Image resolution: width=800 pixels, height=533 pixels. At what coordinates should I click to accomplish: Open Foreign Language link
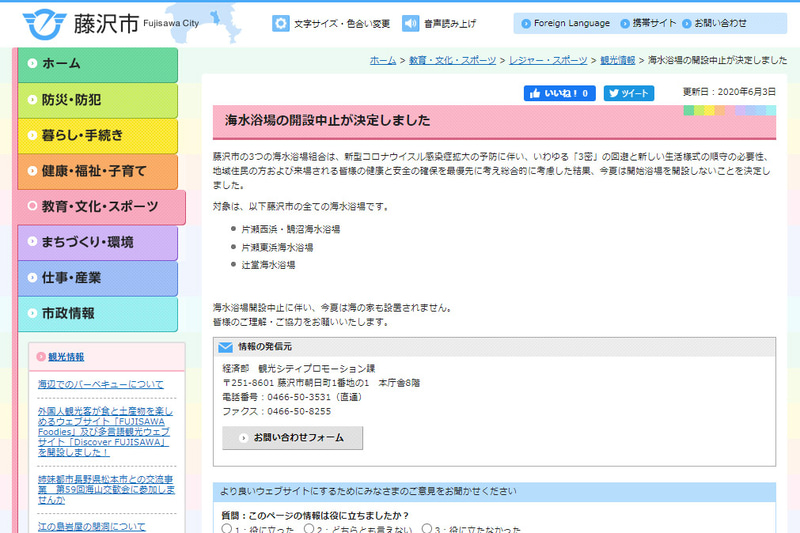tap(571, 23)
